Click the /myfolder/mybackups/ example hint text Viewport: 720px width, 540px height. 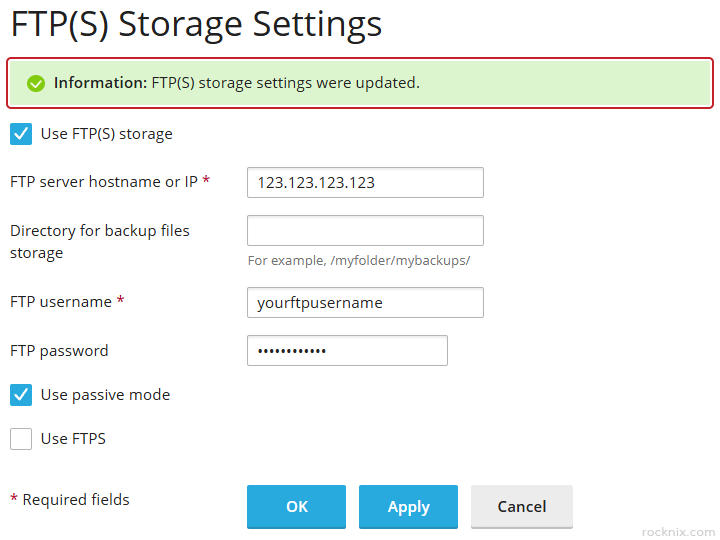point(359,260)
